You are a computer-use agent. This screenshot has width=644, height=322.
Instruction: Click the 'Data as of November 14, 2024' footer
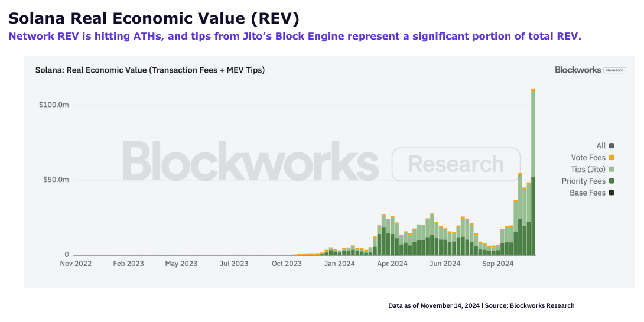pos(482,305)
